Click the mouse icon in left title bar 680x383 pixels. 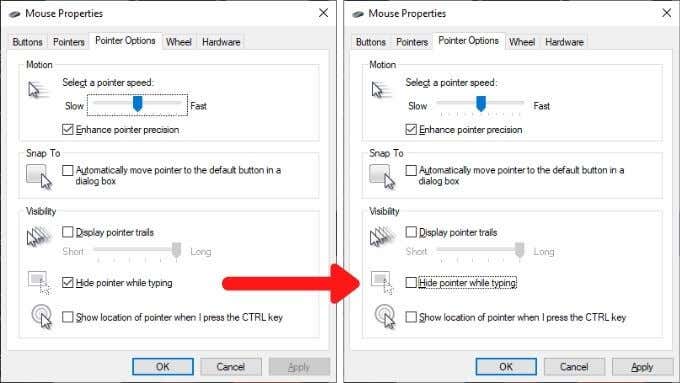(15, 14)
